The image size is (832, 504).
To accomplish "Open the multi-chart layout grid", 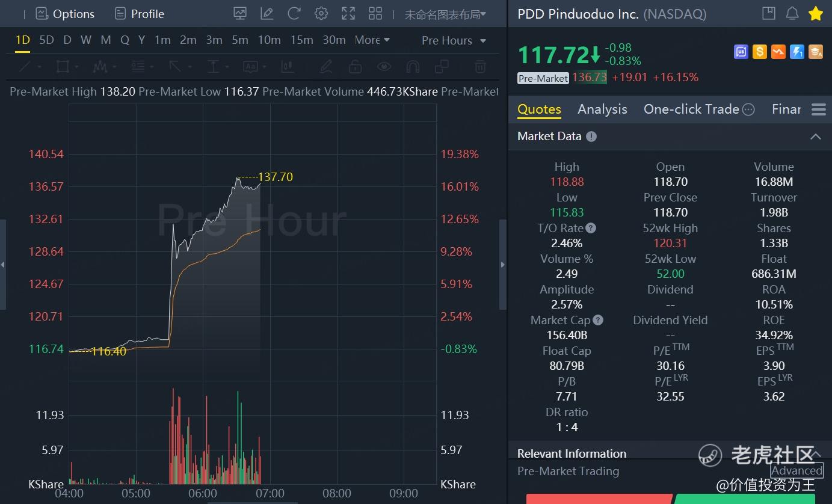I will tap(375, 13).
